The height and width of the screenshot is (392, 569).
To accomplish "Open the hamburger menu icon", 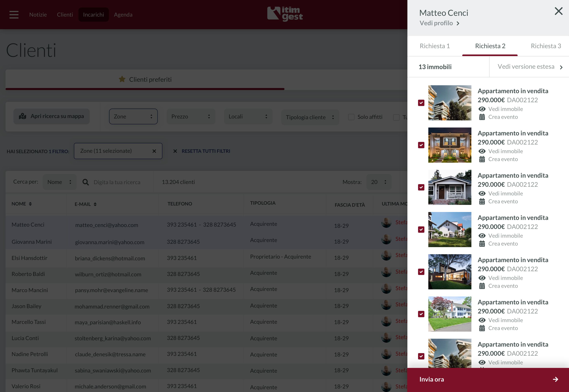I will point(14,14).
